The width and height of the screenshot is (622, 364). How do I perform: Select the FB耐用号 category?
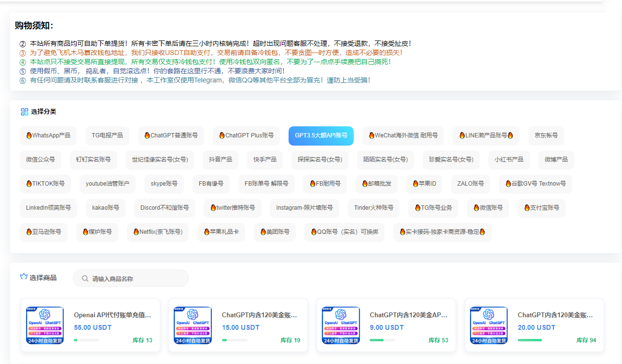[x=325, y=184]
